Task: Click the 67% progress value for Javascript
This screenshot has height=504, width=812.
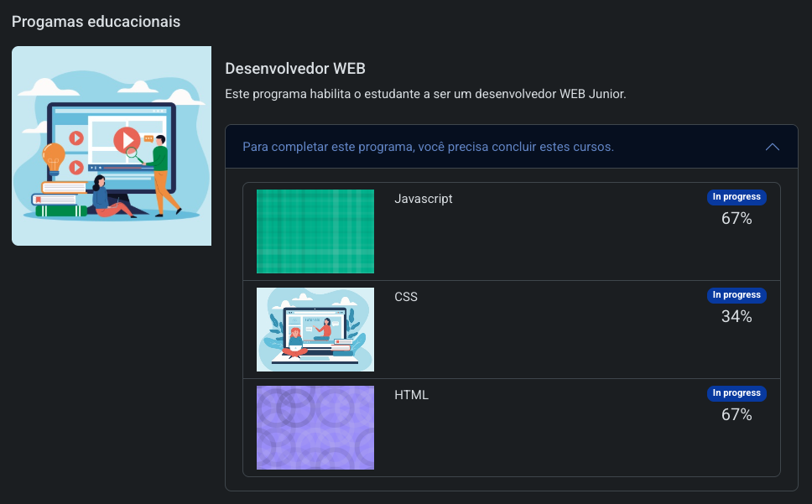Action: point(736,218)
